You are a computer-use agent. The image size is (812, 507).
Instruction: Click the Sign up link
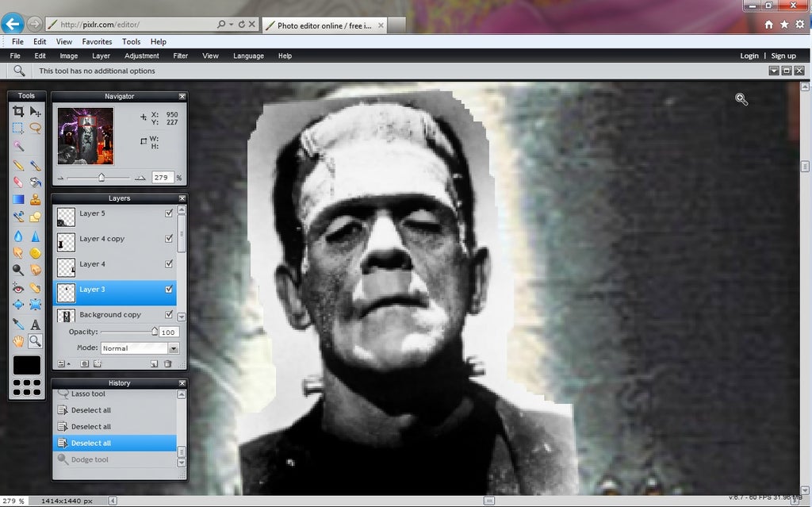[x=783, y=56]
